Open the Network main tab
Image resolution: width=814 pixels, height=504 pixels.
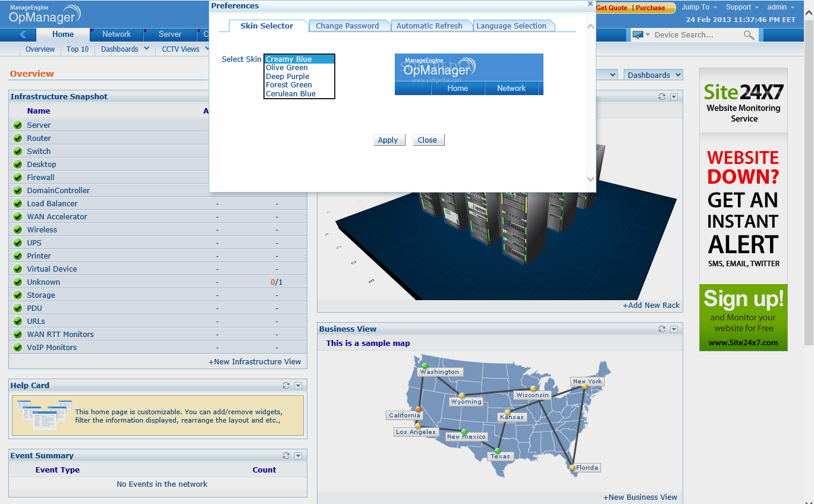[117, 34]
